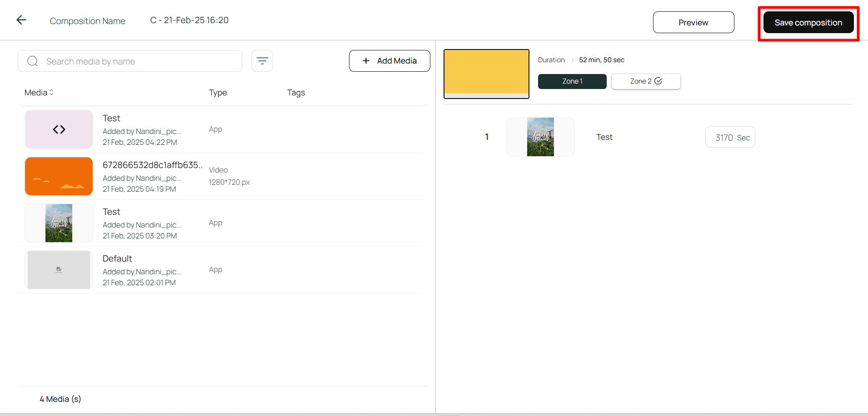This screenshot has width=868, height=416.
Task: Click the code brackets icon of Test app
Action: [x=59, y=129]
